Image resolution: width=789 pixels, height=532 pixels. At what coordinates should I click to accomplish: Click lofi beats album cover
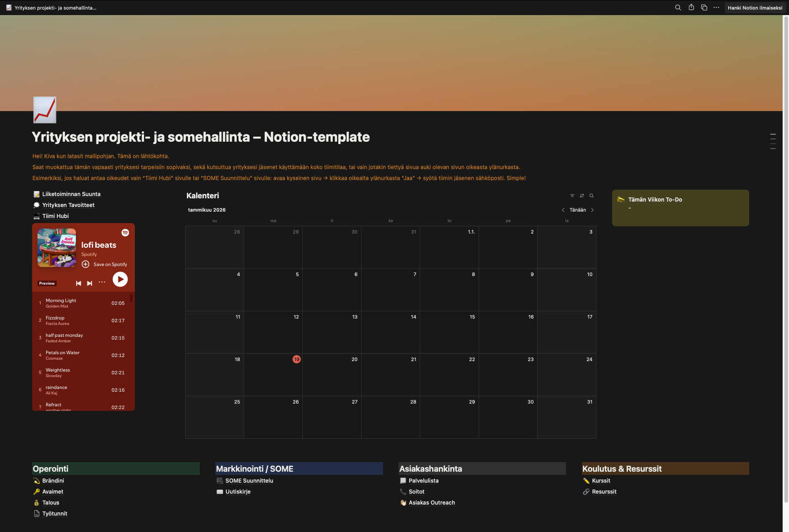pos(57,248)
